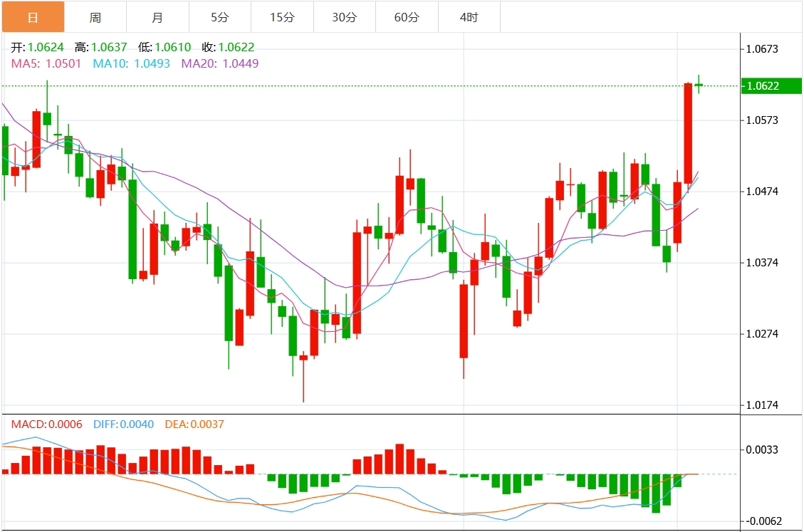Switch to the 月 monthly tab
The width and height of the screenshot is (804, 532).
(x=157, y=17)
